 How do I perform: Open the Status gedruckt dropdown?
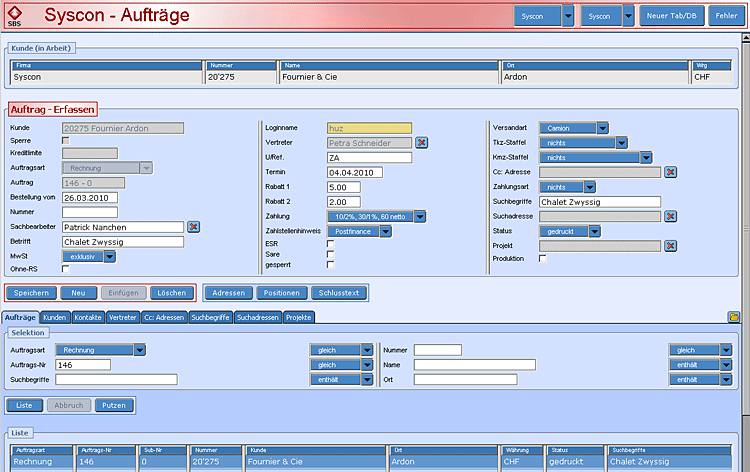(595, 231)
